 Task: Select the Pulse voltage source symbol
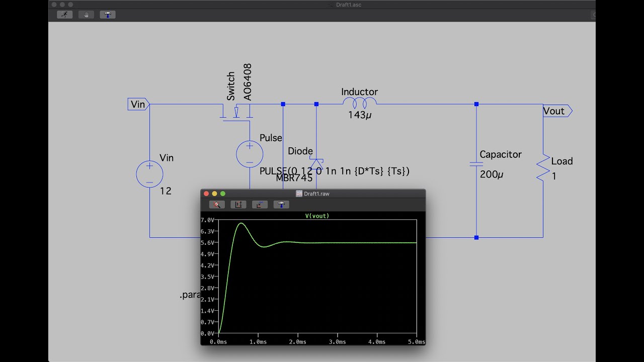(250, 154)
